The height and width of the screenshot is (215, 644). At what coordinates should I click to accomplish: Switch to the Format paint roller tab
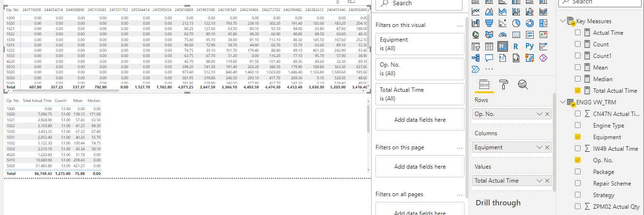tap(503, 85)
